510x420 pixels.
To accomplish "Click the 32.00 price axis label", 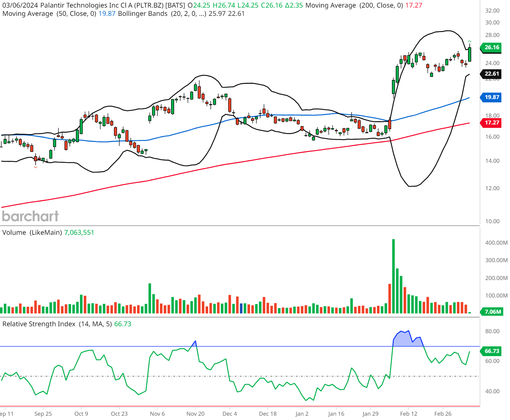I will (492, 11).
